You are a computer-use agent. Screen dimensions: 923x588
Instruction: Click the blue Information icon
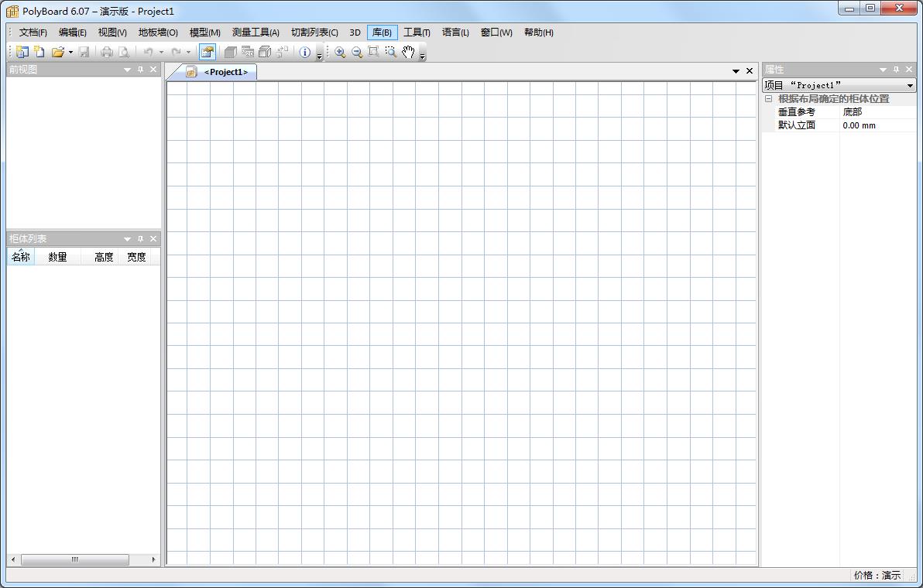click(x=305, y=52)
